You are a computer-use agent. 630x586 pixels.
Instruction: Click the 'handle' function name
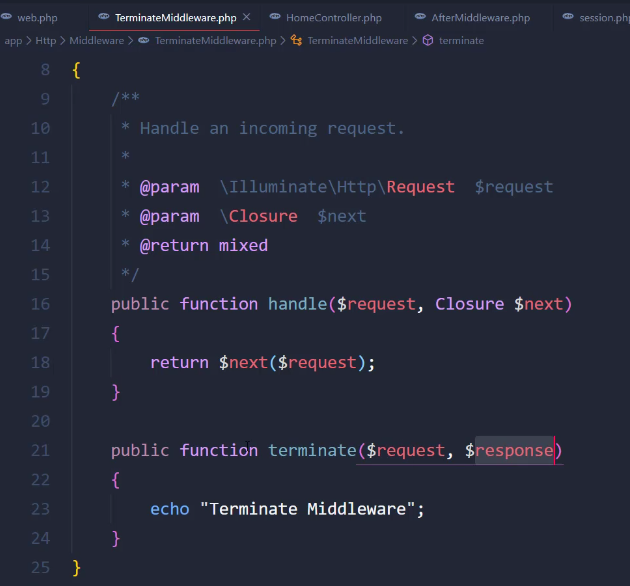[x=298, y=304]
